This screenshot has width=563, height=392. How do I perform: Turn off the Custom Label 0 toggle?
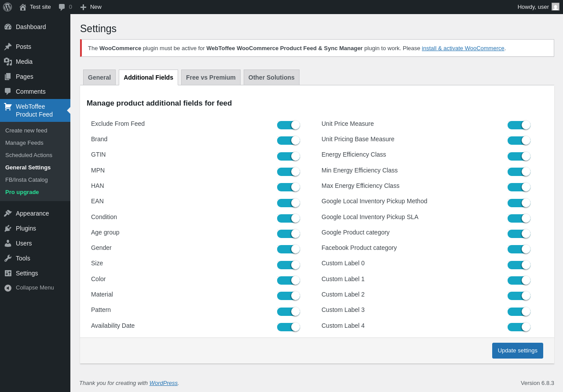pos(519,265)
